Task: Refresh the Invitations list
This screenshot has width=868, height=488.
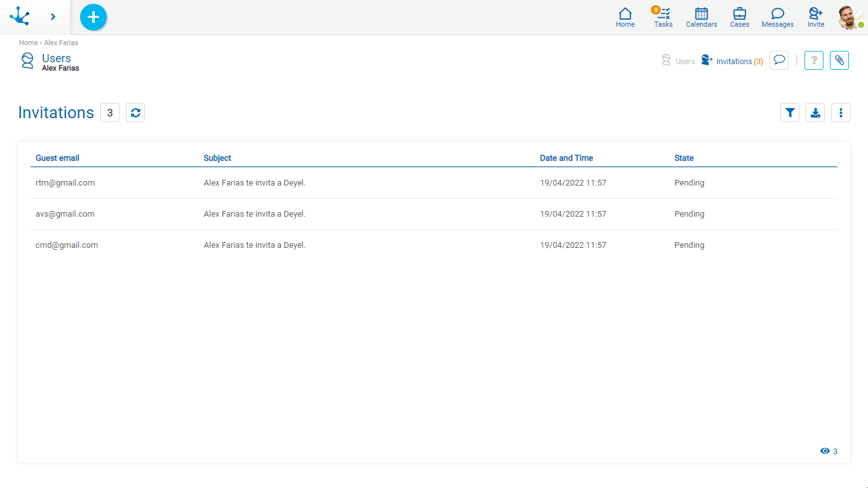Action: (135, 112)
